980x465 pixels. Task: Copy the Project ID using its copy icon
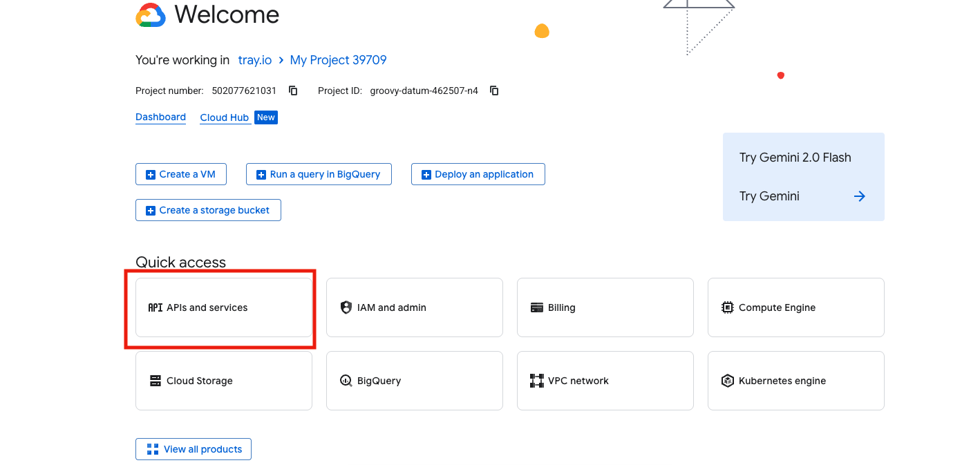pyautogui.click(x=493, y=90)
